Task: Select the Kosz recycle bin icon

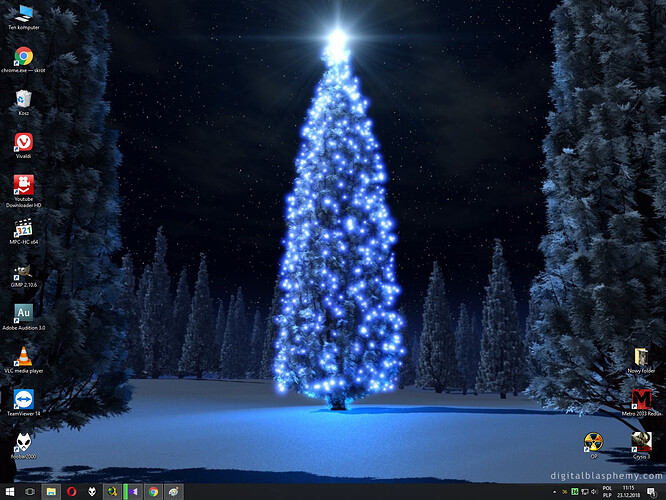Action: (x=23, y=99)
